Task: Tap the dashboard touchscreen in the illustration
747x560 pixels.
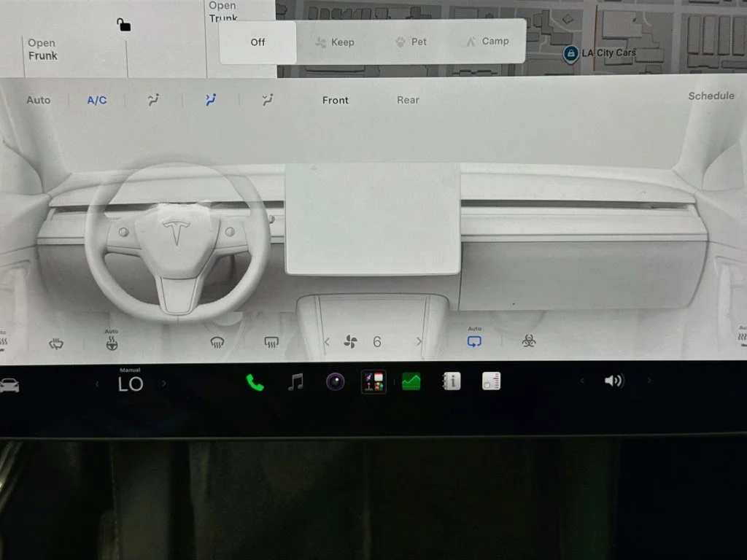Action: (373, 219)
